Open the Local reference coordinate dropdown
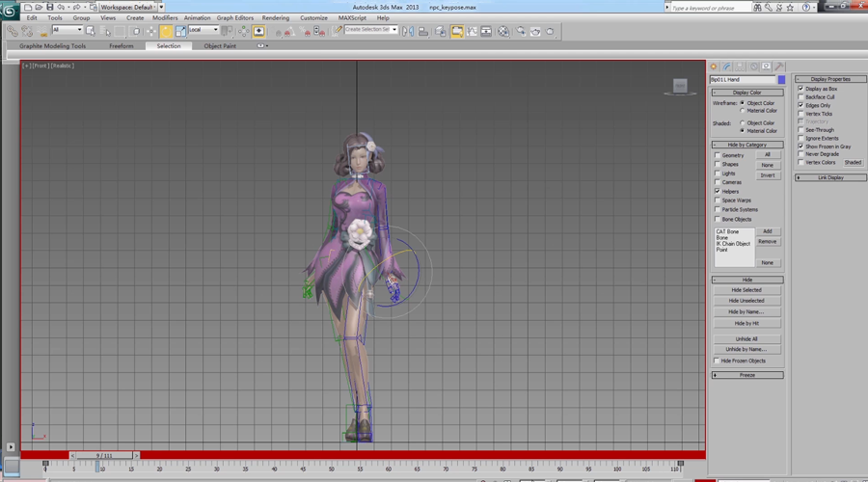 (203, 31)
